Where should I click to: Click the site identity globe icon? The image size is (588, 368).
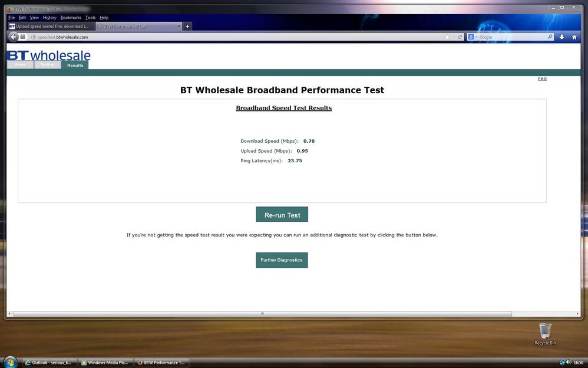pyautogui.click(x=34, y=37)
